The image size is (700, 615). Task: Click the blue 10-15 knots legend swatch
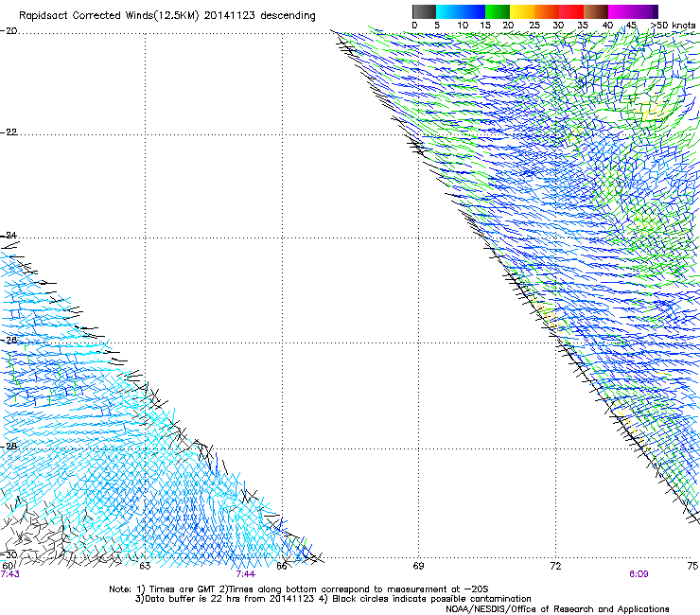473,11
